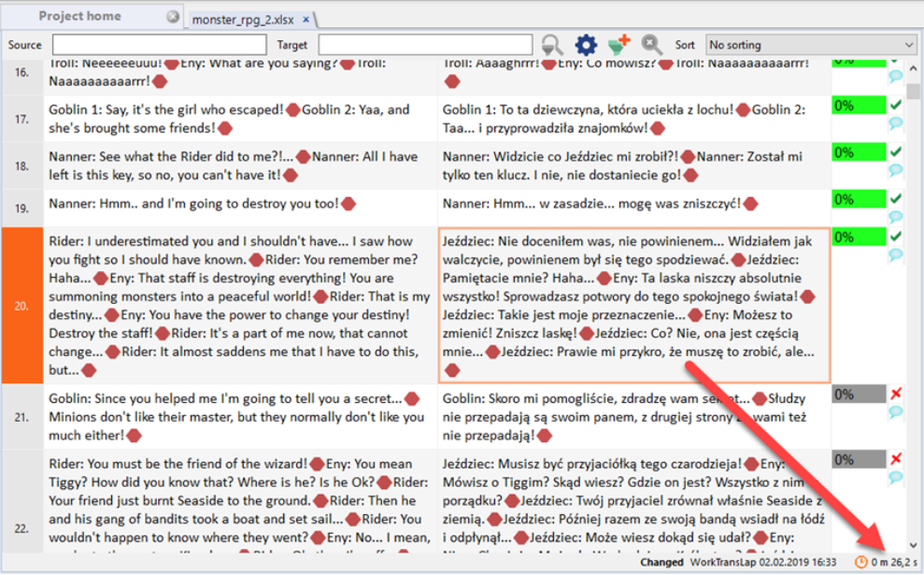The image size is (924, 575).
Task: Click into the Source filter field
Action: (159, 45)
